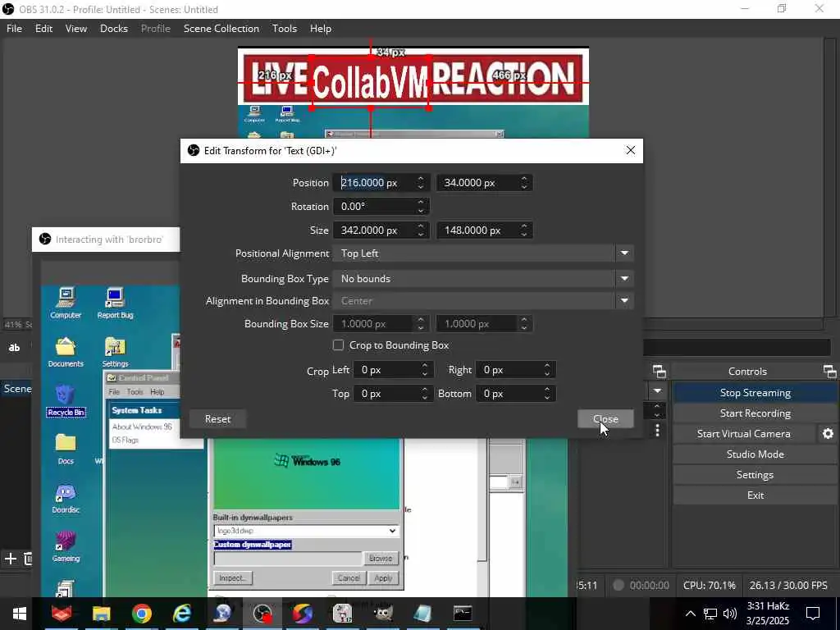Add a new scene with plus icon
The width and height of the screenshot is (840, 630).
(x=10, y=559)
